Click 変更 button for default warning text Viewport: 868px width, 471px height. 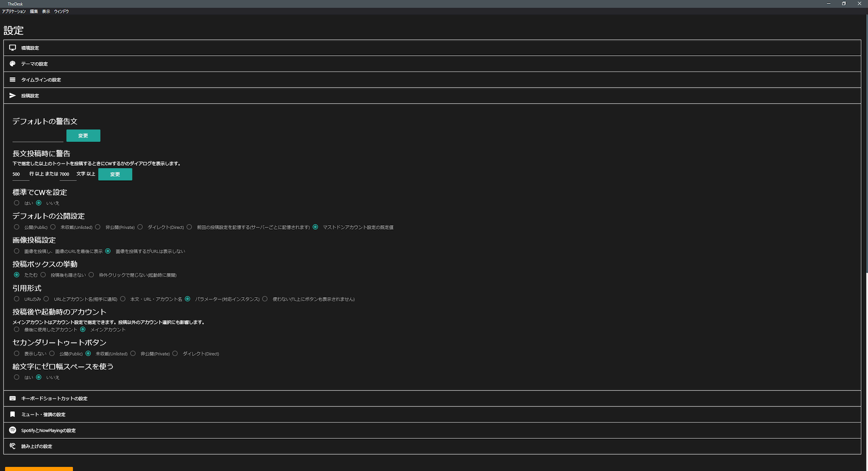[83, 136]
